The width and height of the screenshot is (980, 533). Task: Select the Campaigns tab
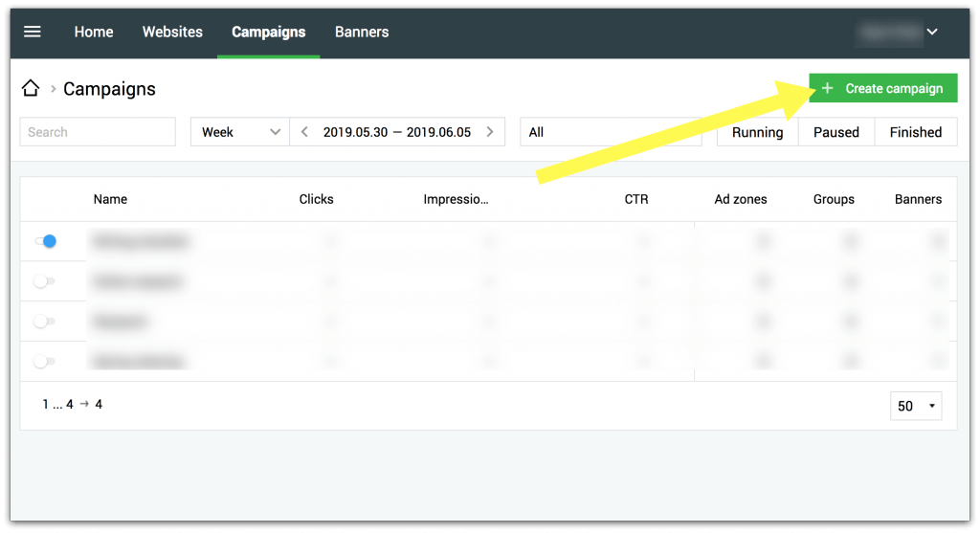269,32
